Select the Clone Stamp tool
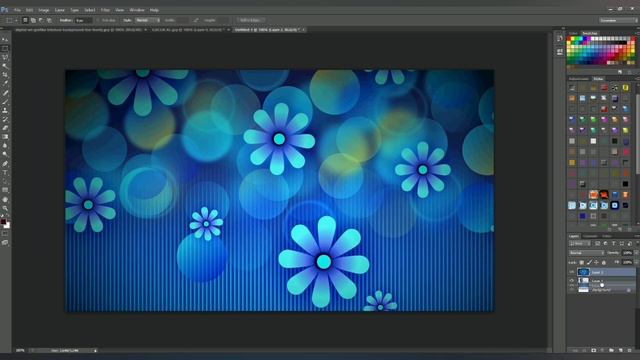 (x=5, y=110)
